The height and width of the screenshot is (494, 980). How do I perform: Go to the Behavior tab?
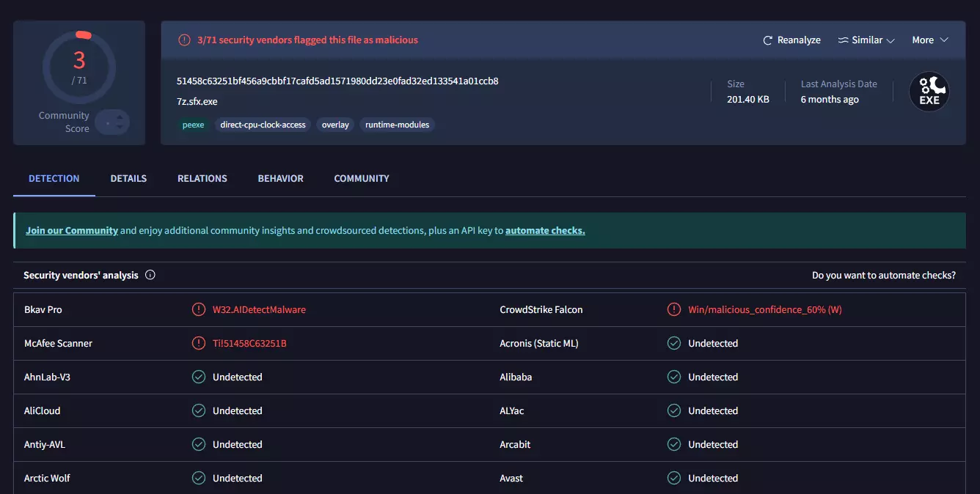point(280,178)
